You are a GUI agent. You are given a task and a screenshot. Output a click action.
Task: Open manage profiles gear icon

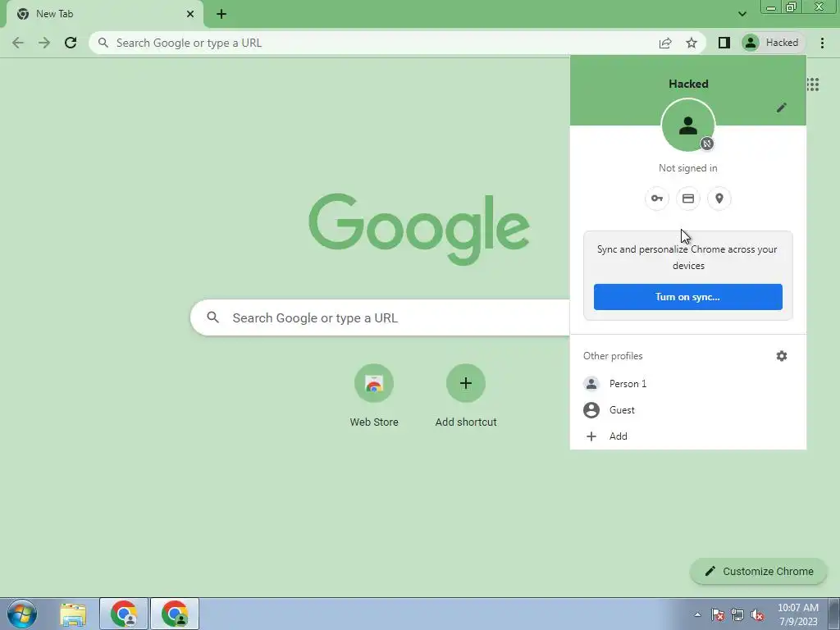(782, 356)
